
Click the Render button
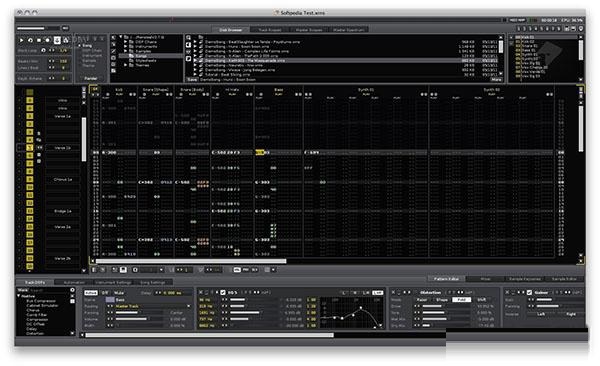tap(91, 78)
